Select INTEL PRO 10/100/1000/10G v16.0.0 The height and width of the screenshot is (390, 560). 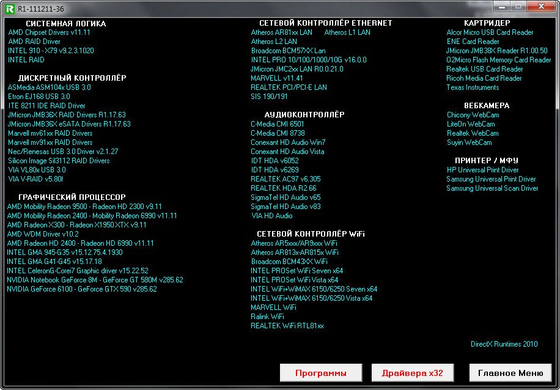tap(309, 60)
